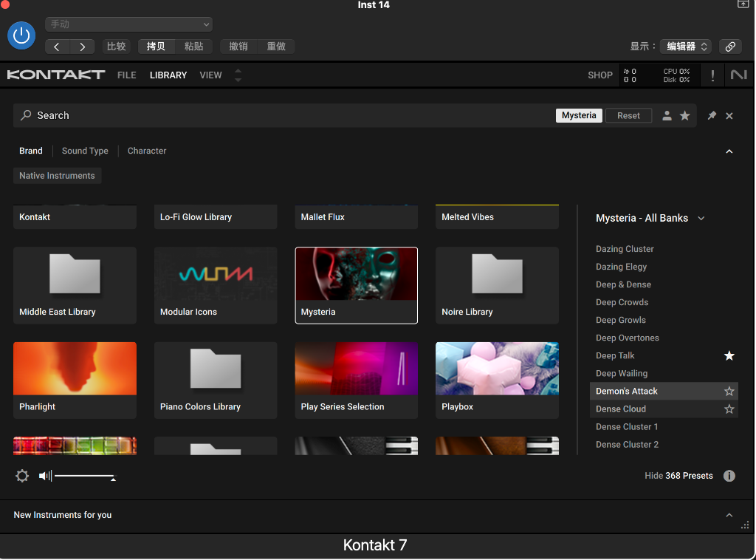Open the Middle East Library folder icon

(x=75, y=273)
